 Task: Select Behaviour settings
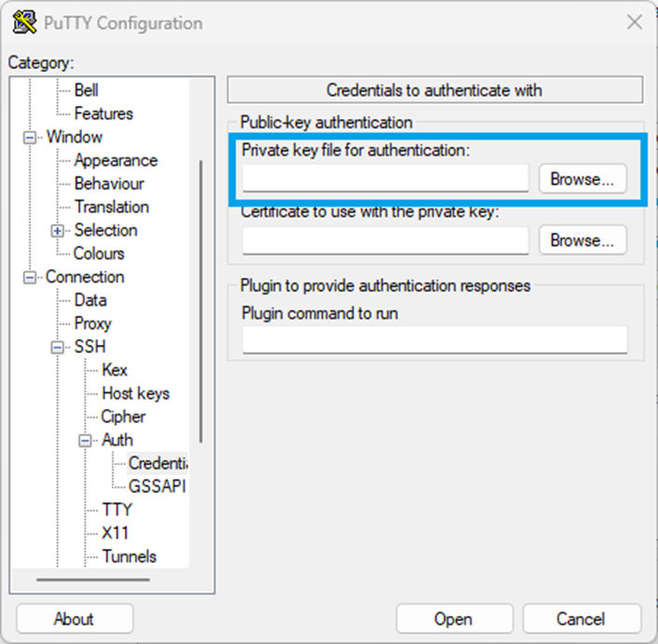click(x=109, y=184)
